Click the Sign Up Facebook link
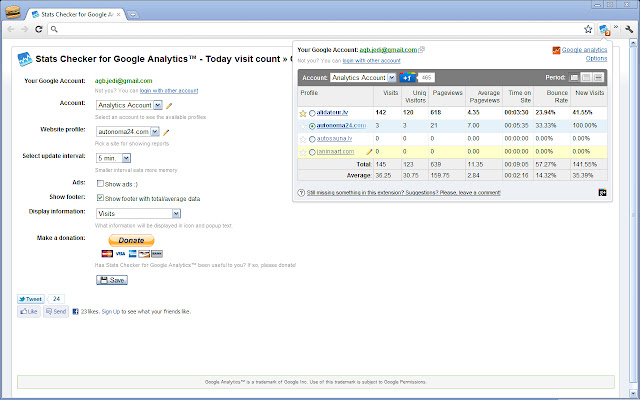640x400 pixels. [111, 311]
